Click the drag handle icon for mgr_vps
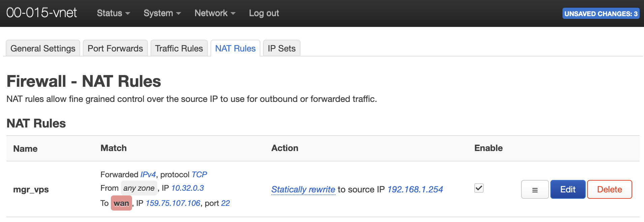The height and width of the screenshot is (222, 644). (x=535, y=189)
